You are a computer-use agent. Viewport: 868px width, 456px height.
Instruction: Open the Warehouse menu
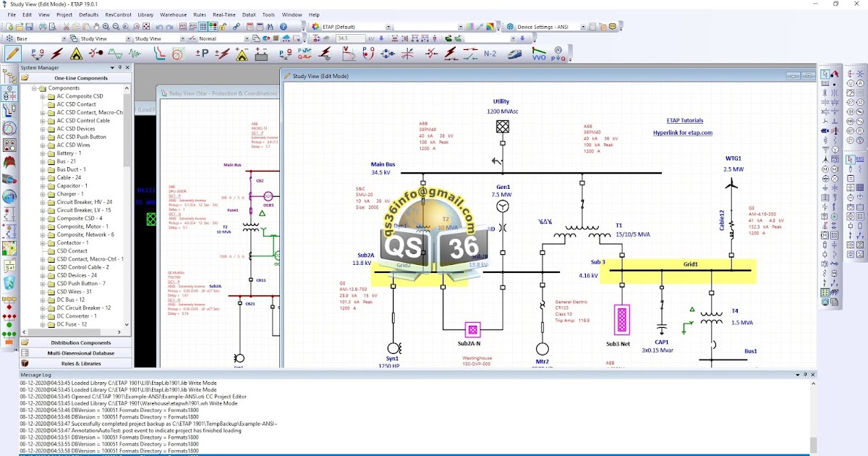173,14
